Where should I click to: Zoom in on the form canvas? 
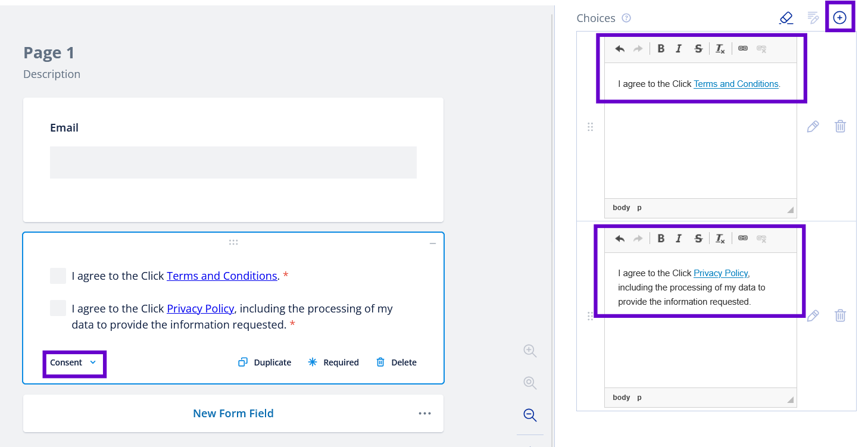coord(530,351)
